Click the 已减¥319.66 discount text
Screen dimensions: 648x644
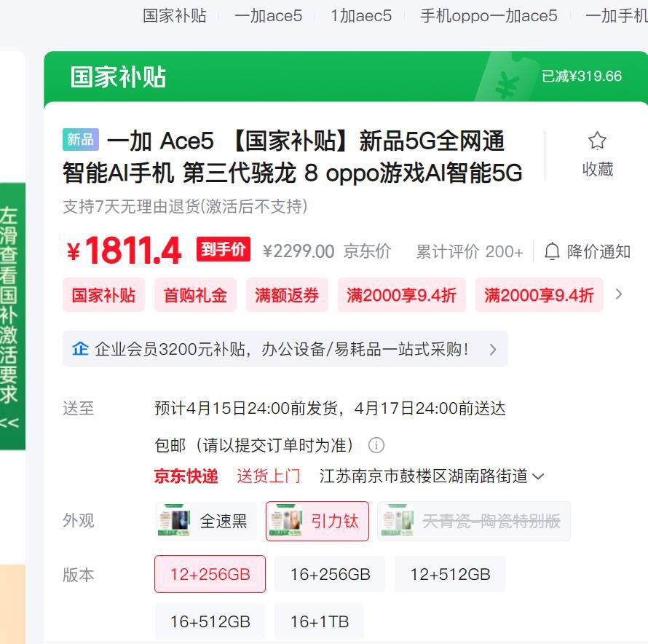582,76
